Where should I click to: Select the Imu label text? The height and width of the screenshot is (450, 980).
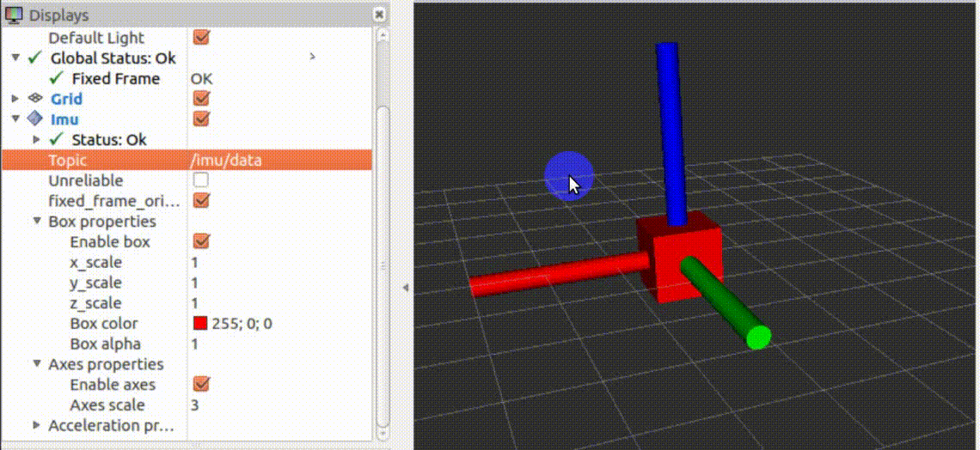64,119
